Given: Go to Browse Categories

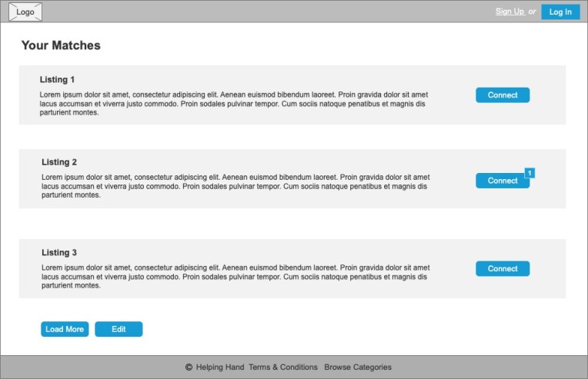Looking at the screenshot, I should 358,367.
